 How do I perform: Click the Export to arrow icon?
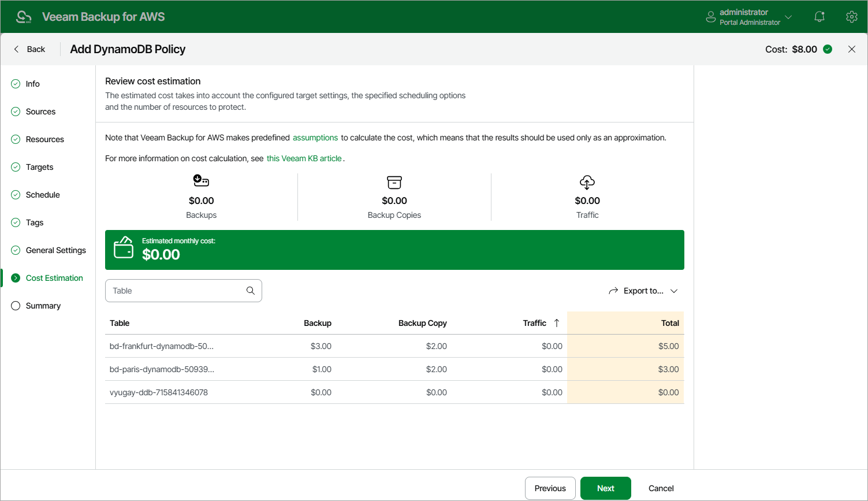pos(613,291)
